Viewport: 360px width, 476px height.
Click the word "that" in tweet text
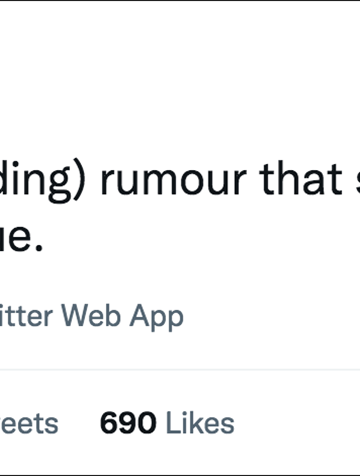click(301, 178)
